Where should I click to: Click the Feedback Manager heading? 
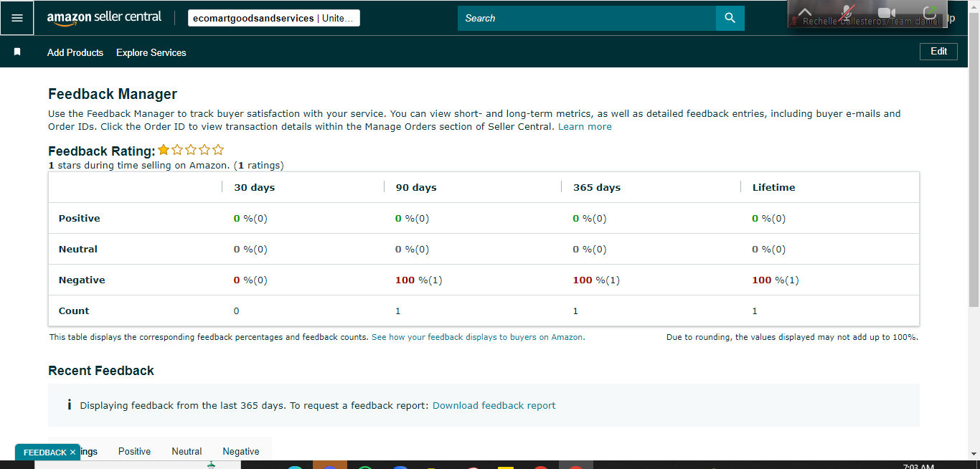pos(113,94)
